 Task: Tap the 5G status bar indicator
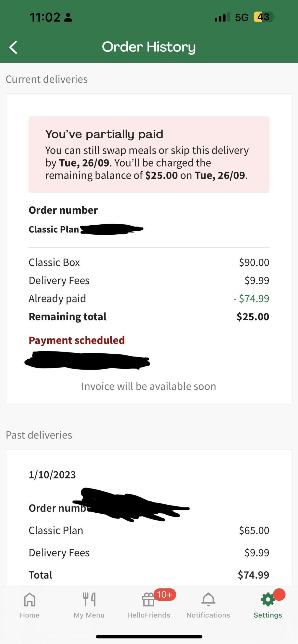point(242,17)
